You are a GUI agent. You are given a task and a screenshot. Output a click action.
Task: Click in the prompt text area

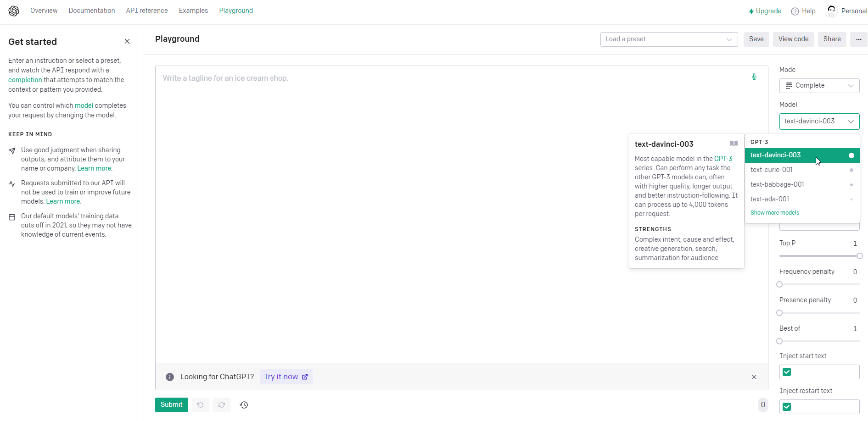[x=461, y=214]
